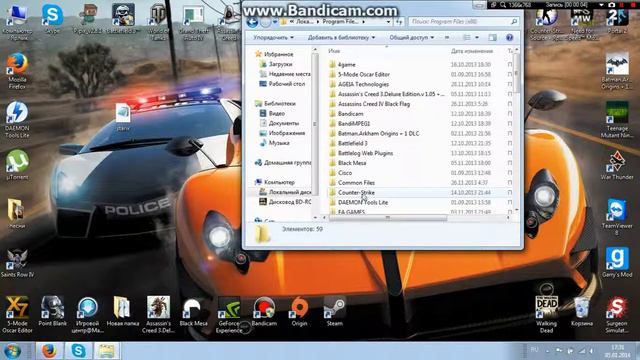Launch Saints Row IV desktop shortcut
640x360 pixels.
17,263
